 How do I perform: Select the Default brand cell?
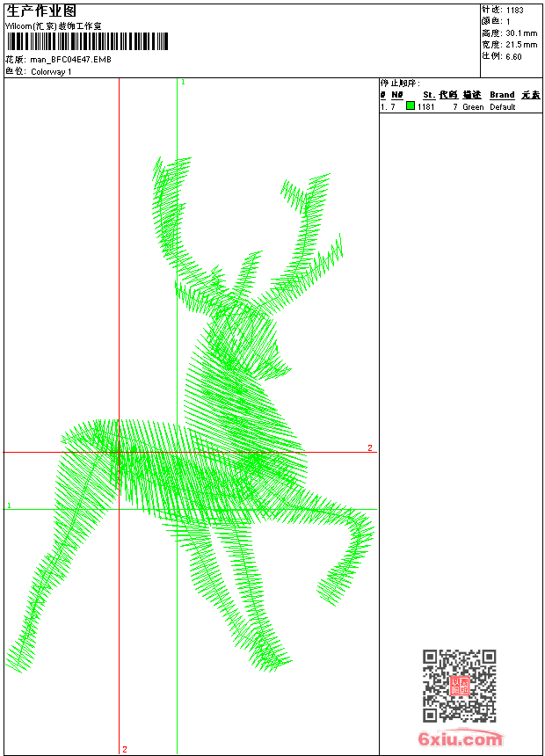pyautogui.click(x=503, y=107)
